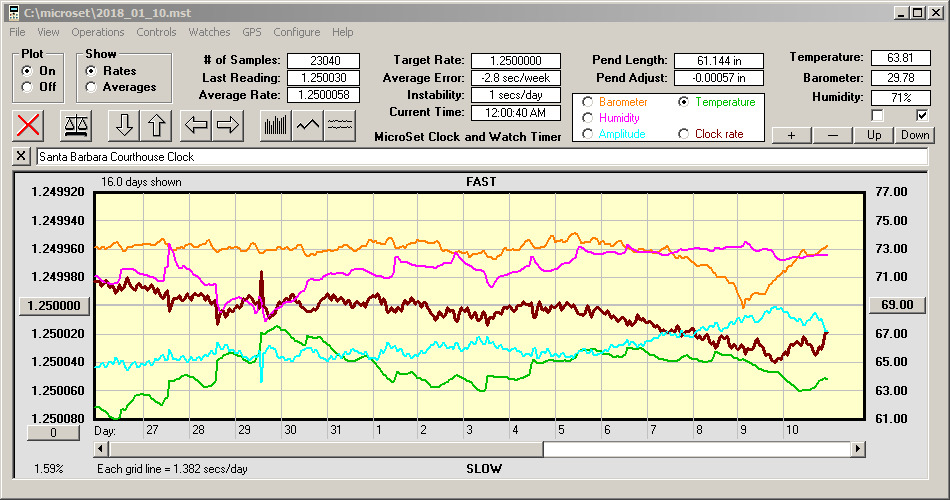Click the Santa Barbara Courthouse Clock text field
950x500 pixels.
480,157
